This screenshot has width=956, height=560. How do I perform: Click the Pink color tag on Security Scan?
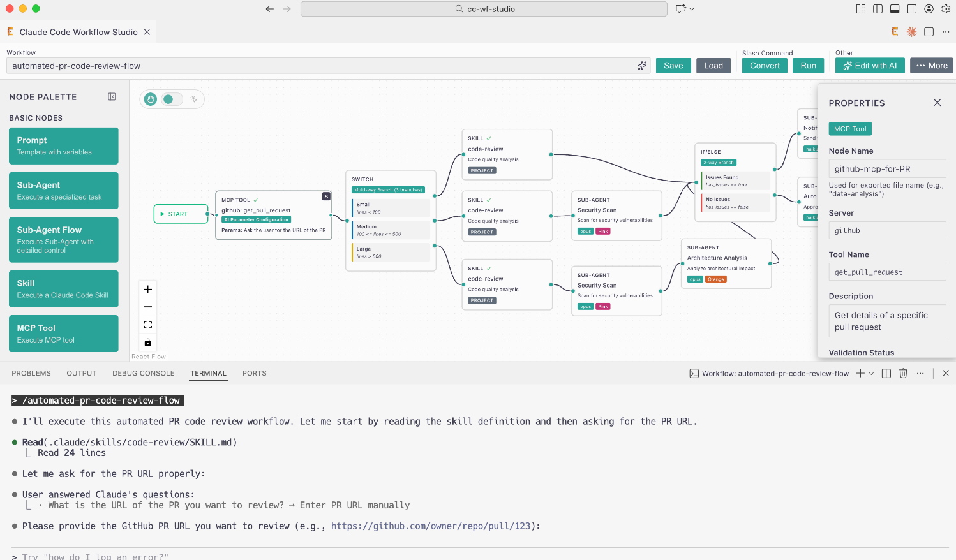pos(602,231)
